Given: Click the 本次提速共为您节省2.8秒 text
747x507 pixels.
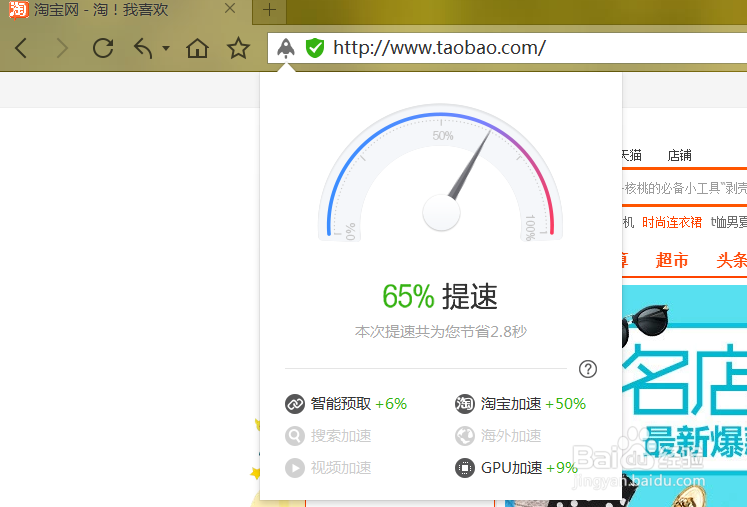Looking at the screenshot, I should [x=441, y=332].
